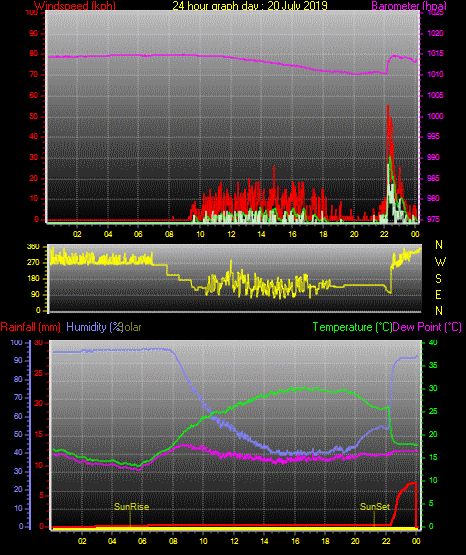466x555 pixels.
Task: Select the SunSet marker
Action: tap(375, 507)
